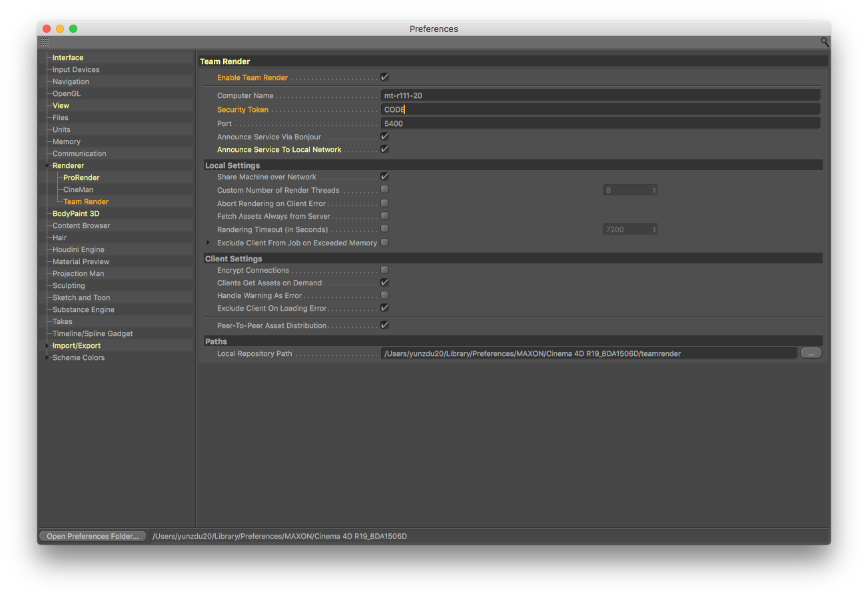Enable Encrypt Connections checkbox
868x598 pixels.
(x=384, y=270)
